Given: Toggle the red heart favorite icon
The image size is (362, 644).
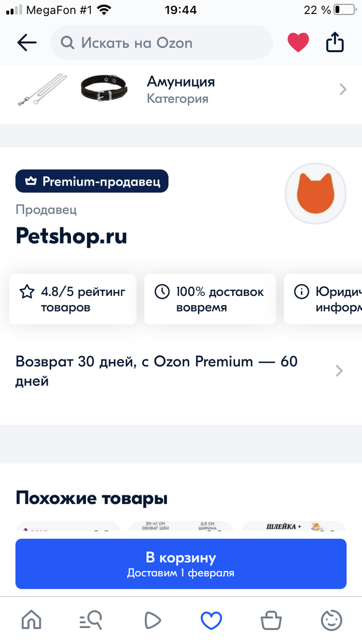Looking at the screenshot, I should coord(298,42).
